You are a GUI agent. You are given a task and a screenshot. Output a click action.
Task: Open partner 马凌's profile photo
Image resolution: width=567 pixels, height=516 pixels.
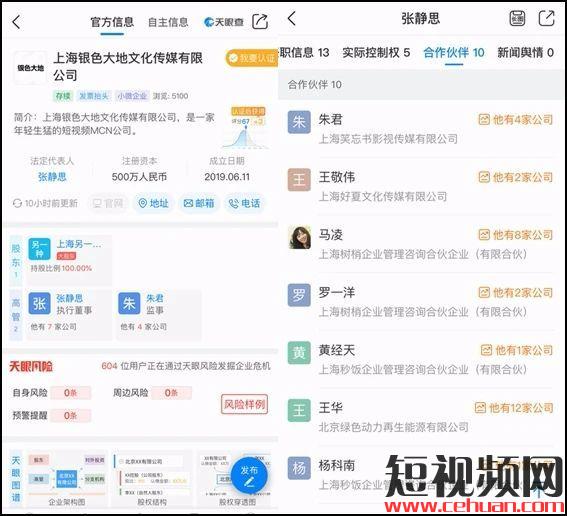[x=299, y=237]
